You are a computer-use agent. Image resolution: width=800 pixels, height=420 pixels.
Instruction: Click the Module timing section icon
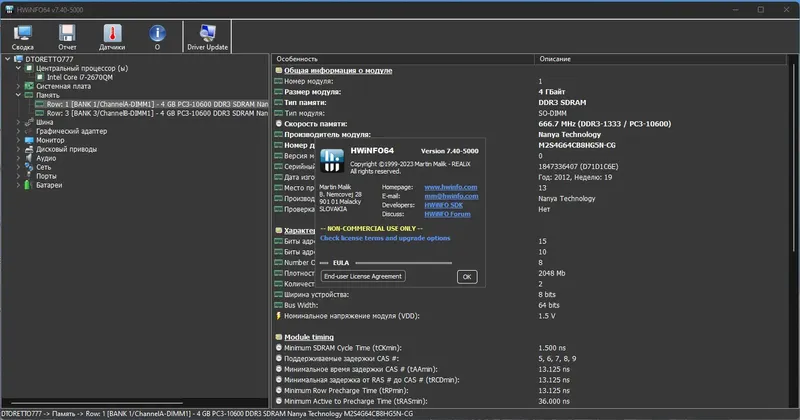pos(279,337)
